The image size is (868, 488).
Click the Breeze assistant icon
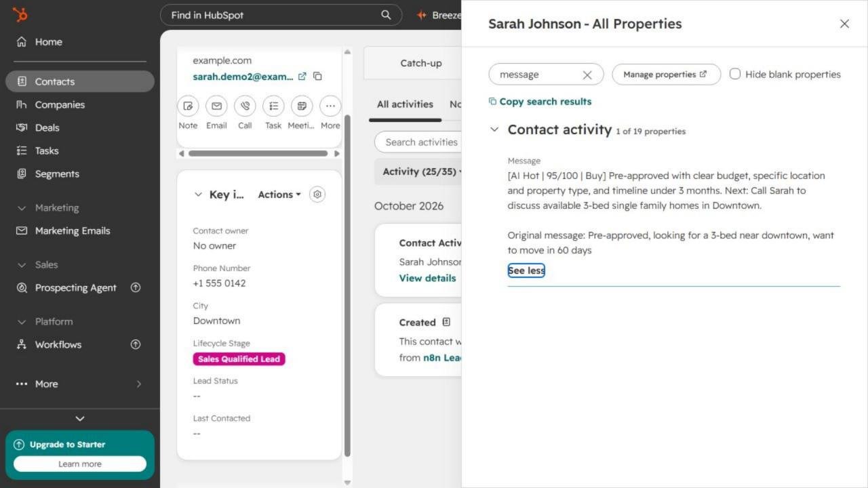422,15
